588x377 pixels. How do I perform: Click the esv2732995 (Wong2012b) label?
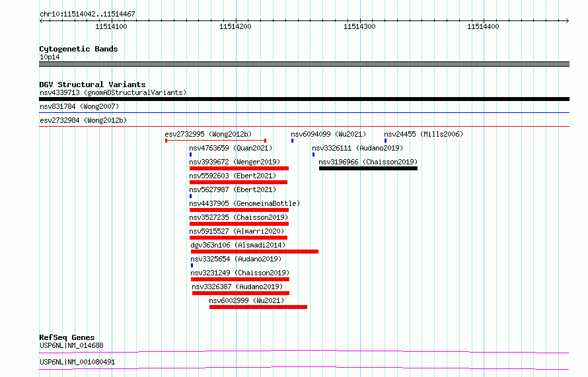coord(208,134)
